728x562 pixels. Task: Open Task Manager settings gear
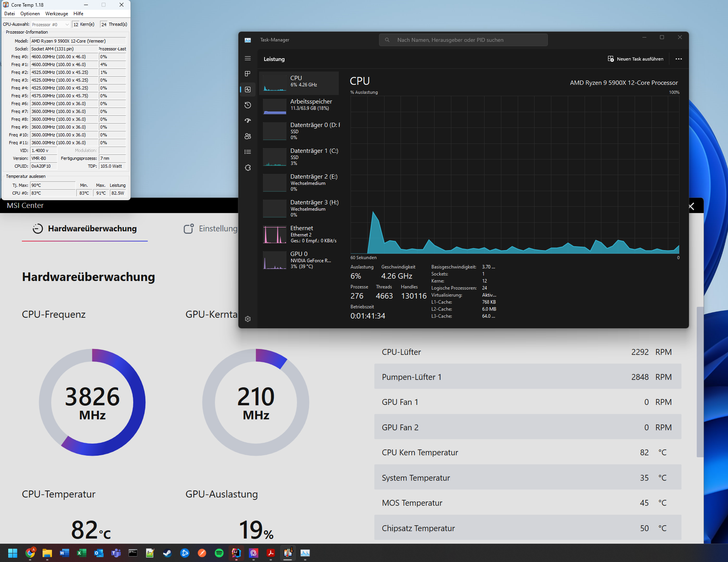pos(248,319)
